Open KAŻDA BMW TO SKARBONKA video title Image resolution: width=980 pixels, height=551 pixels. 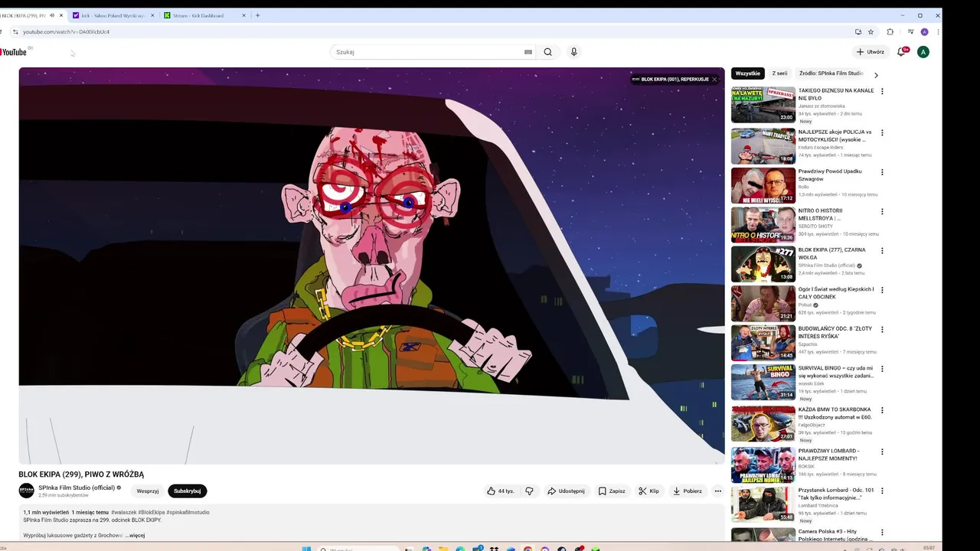(835, 413)
